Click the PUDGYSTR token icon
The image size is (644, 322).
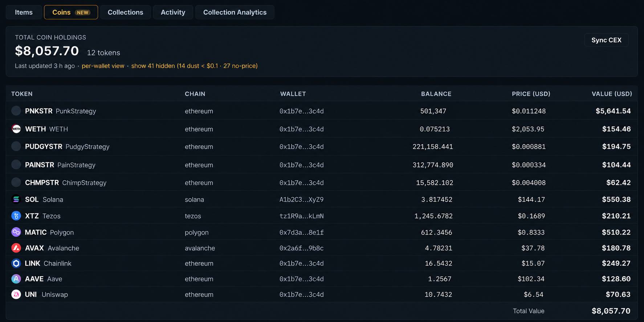[16, 146]
